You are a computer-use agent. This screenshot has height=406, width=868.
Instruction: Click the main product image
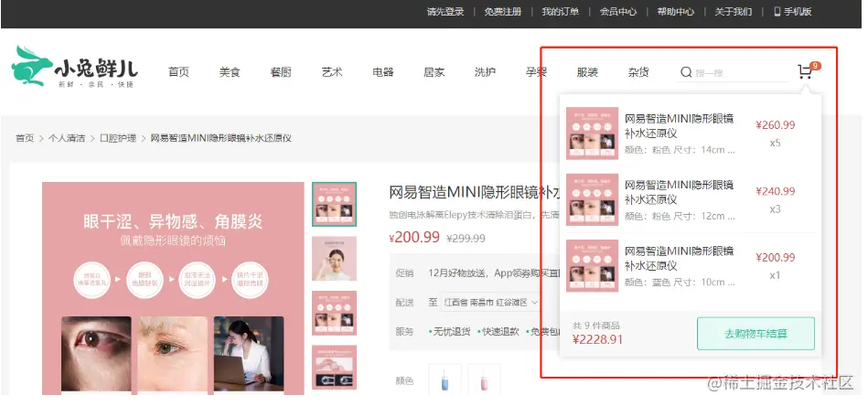pos(173,288)
